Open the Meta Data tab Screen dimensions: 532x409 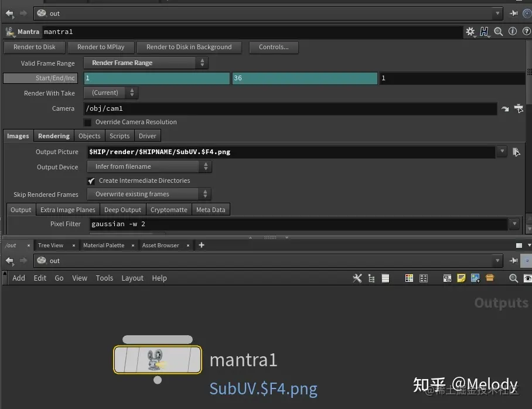click(x=211, y=210)
